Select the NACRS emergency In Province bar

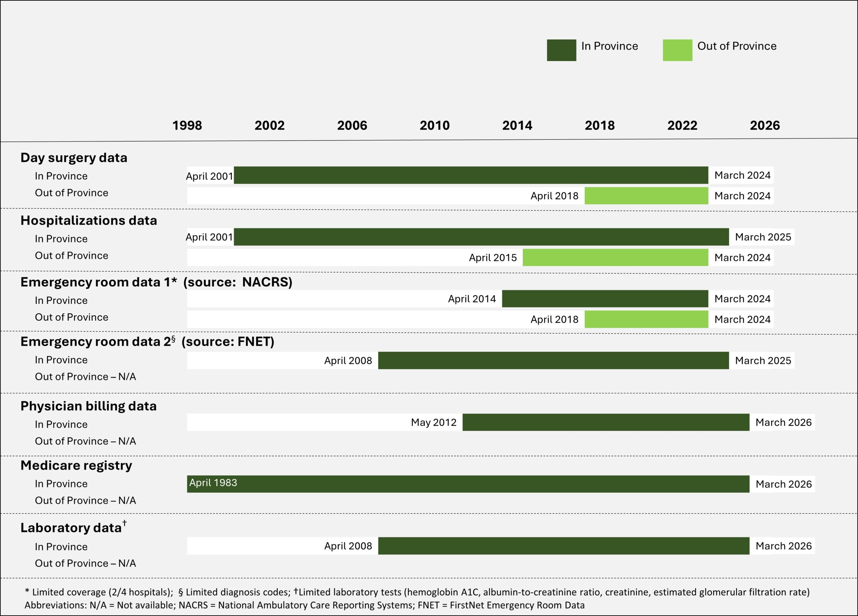click(605, 299)
